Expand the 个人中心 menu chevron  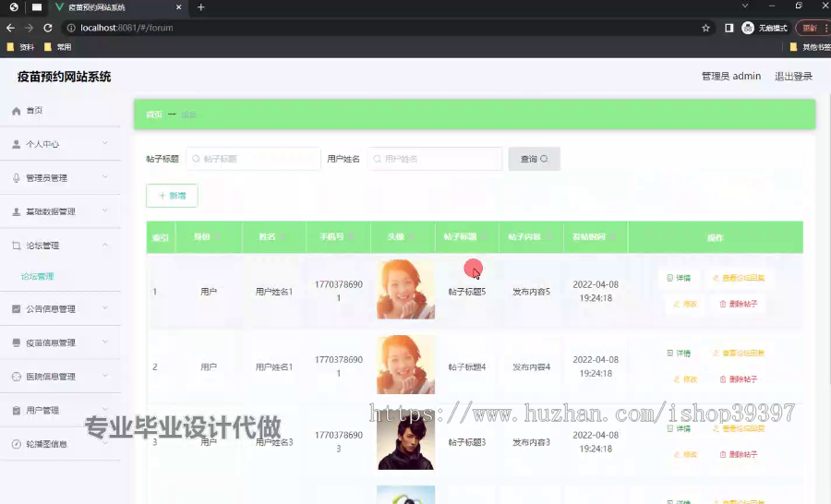105,143
